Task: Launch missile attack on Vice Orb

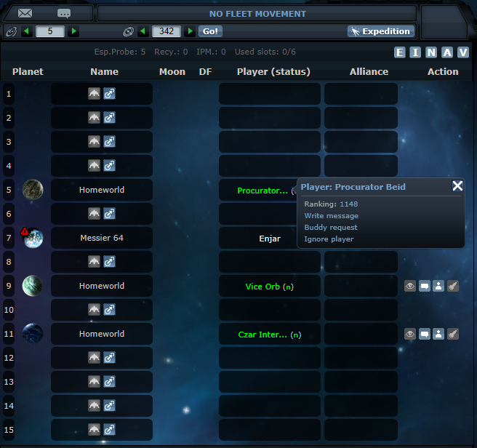Action: tap(453, 286)
